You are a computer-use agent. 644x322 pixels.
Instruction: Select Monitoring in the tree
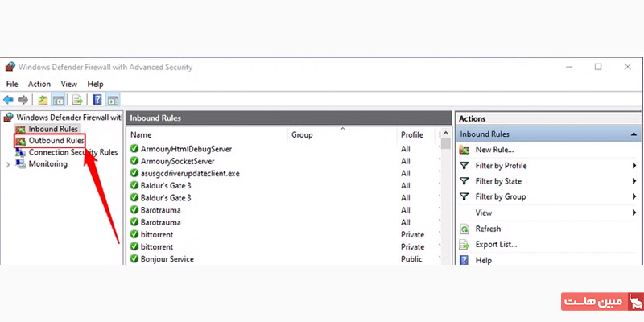click(x=47, y=164)
